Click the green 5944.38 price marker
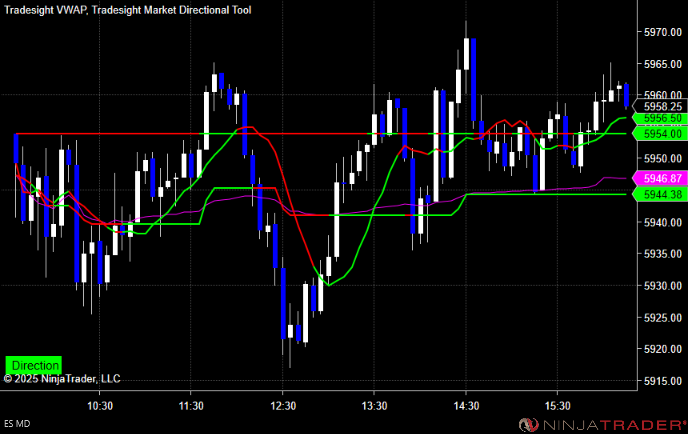Image resolution: width=688 pixels, height=434 pixels. [660, 194]
